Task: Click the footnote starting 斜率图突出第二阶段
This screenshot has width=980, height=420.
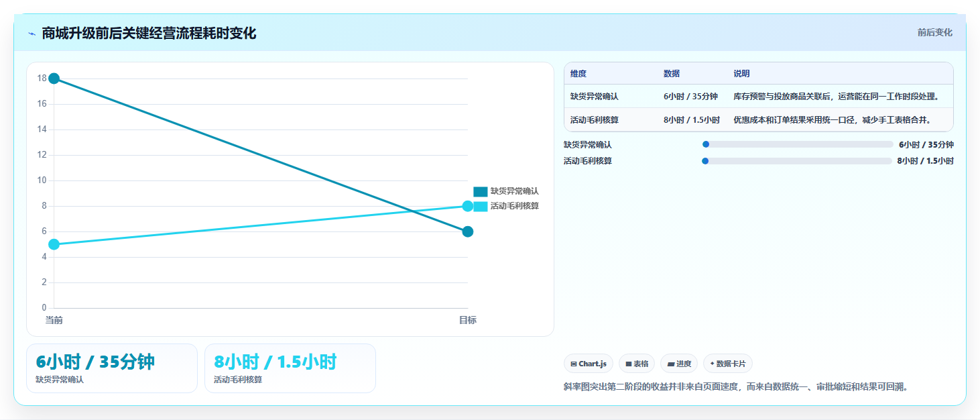Action: click(x=736, y=387)
